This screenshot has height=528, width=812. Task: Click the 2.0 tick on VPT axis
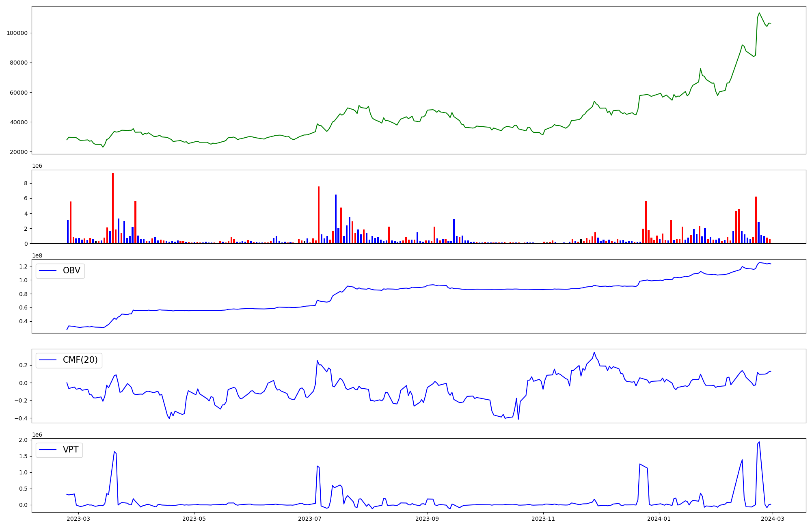point(23,440)
